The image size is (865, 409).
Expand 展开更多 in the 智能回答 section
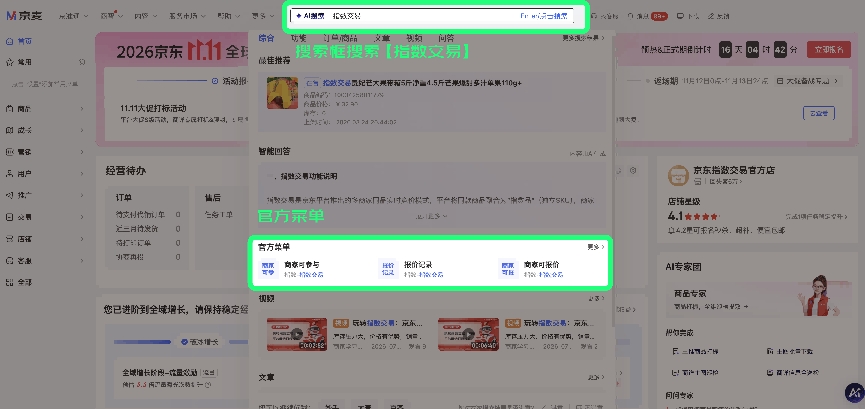431,216
